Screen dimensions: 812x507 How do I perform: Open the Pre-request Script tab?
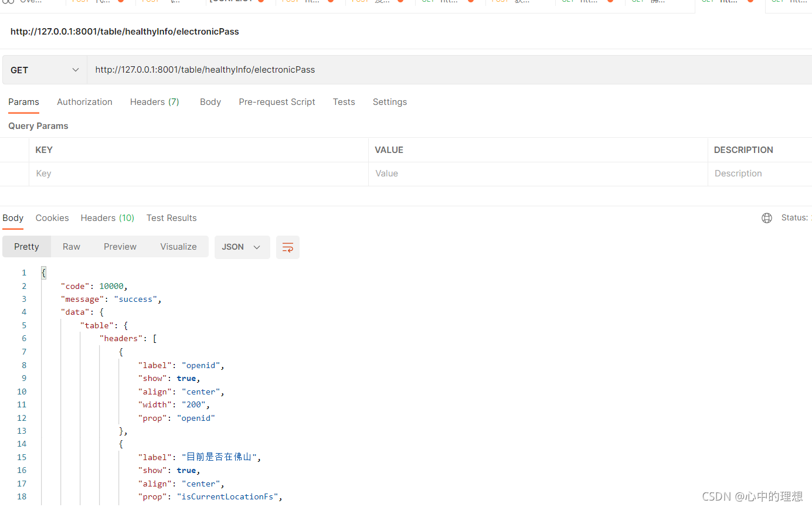[277, 101]
